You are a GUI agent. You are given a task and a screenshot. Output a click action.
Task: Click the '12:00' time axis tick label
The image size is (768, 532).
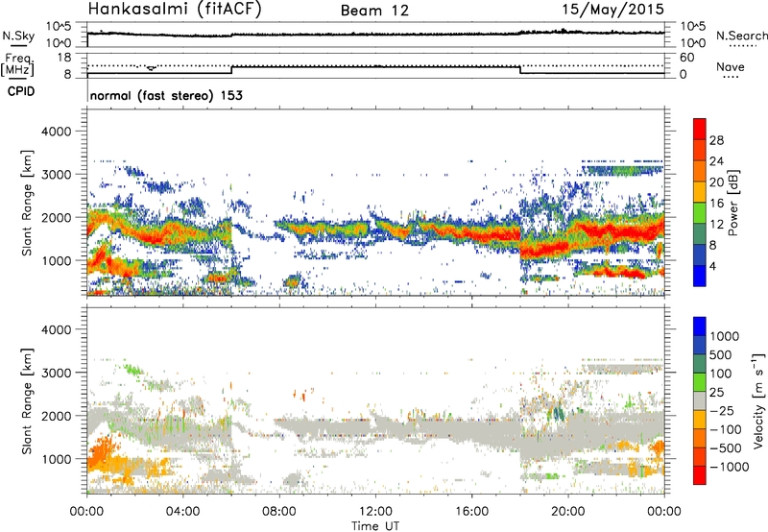pos(375,512)
